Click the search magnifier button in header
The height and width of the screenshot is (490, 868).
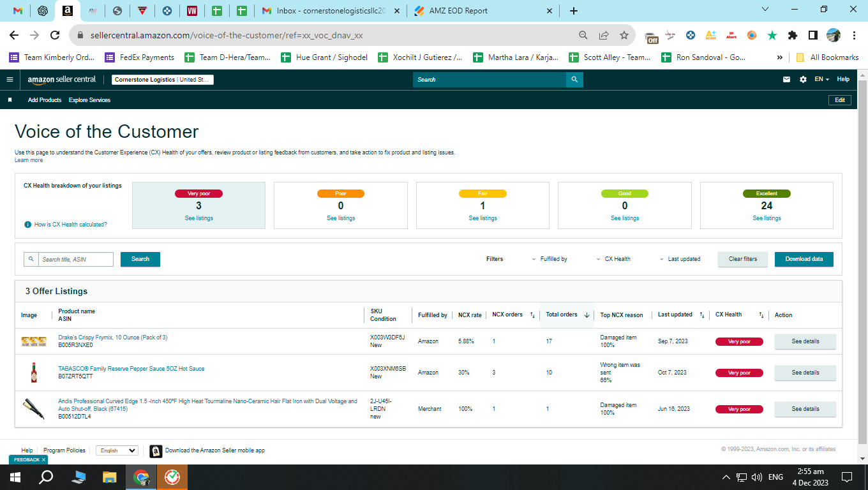pyautogui.click(x=574, y=80)
